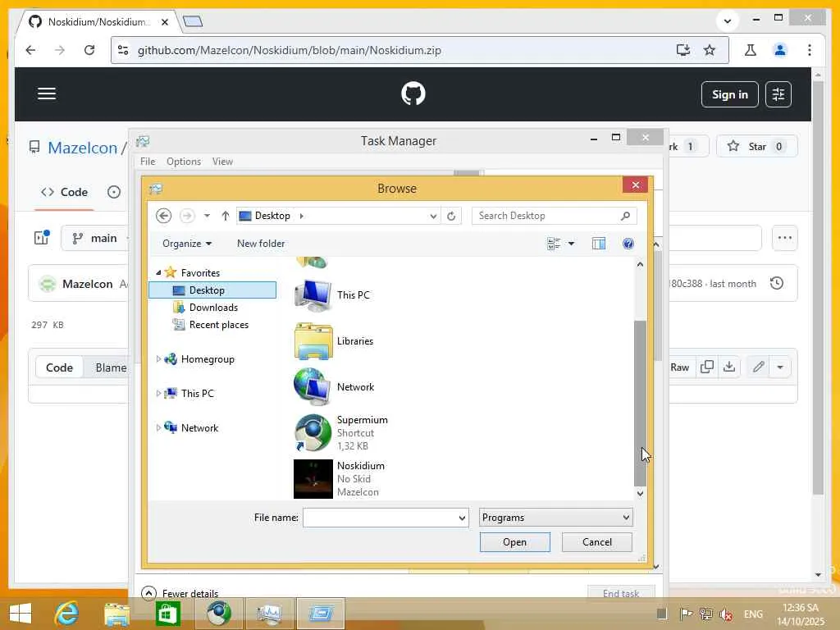Switch to Blame view
Image resolution: width=840 pixels, height=630 pixels.
click(x=111, y=367)
